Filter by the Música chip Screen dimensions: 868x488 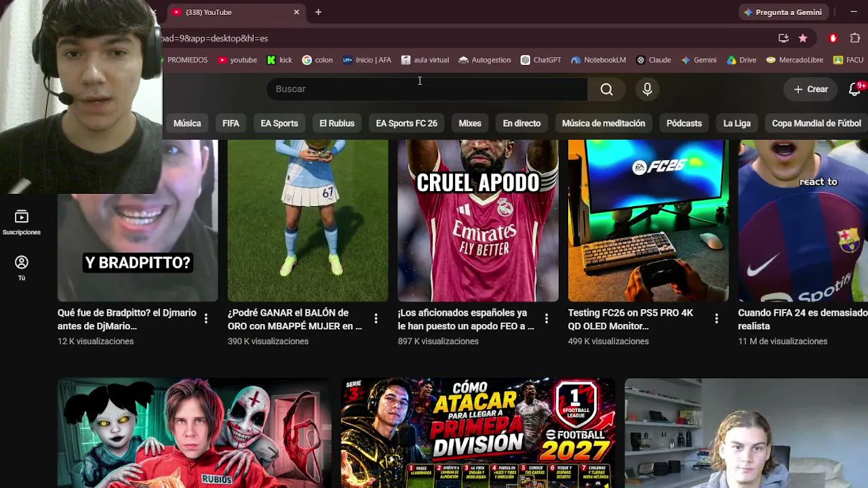[x=187, y=123]
